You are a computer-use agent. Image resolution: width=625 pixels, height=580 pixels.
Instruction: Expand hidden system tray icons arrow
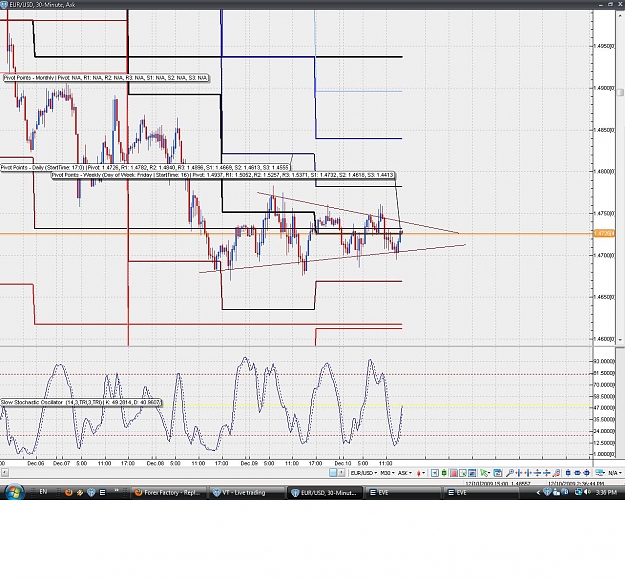538,493
